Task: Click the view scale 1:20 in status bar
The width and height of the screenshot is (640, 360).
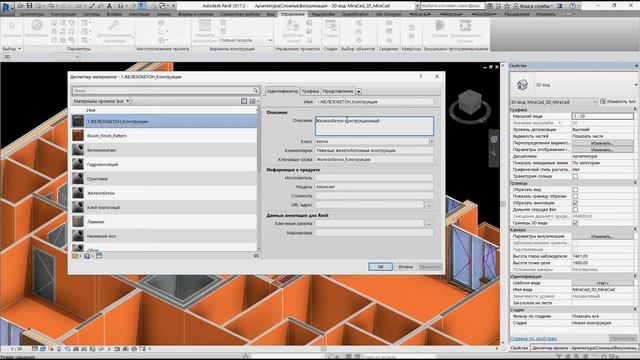Action: point(16,349)
